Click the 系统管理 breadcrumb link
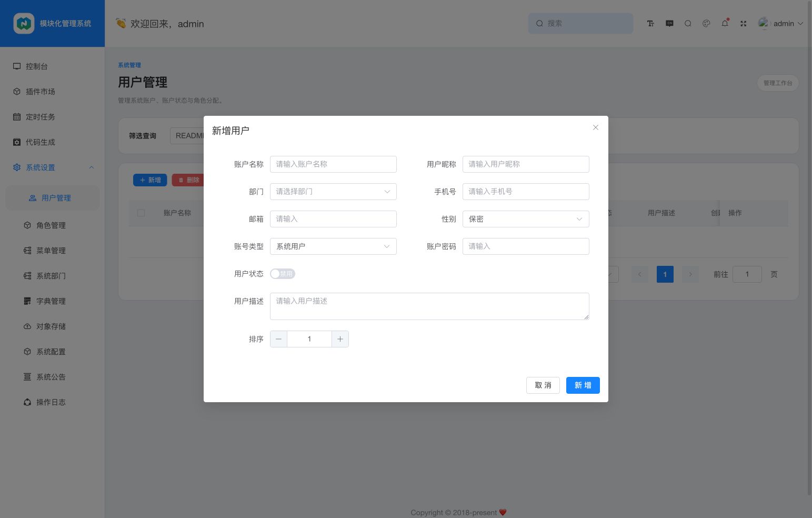Image resolution: width=812 pixels, height=518 pixels. 129,65
